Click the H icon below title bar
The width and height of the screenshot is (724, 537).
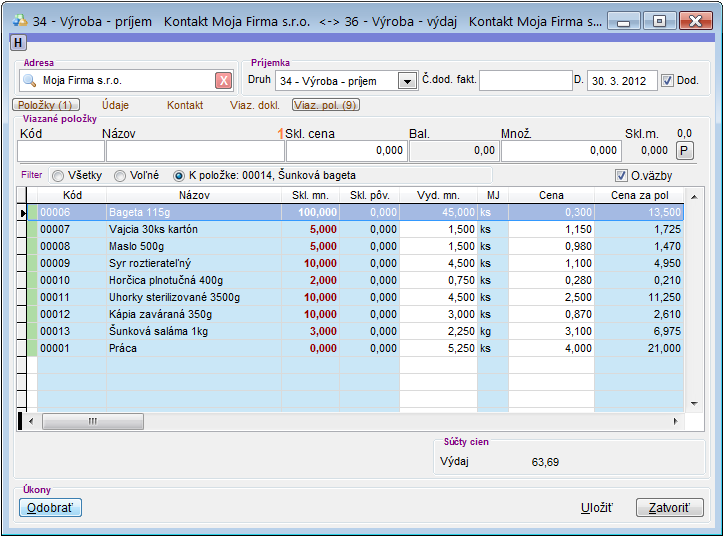pos(18,42)
